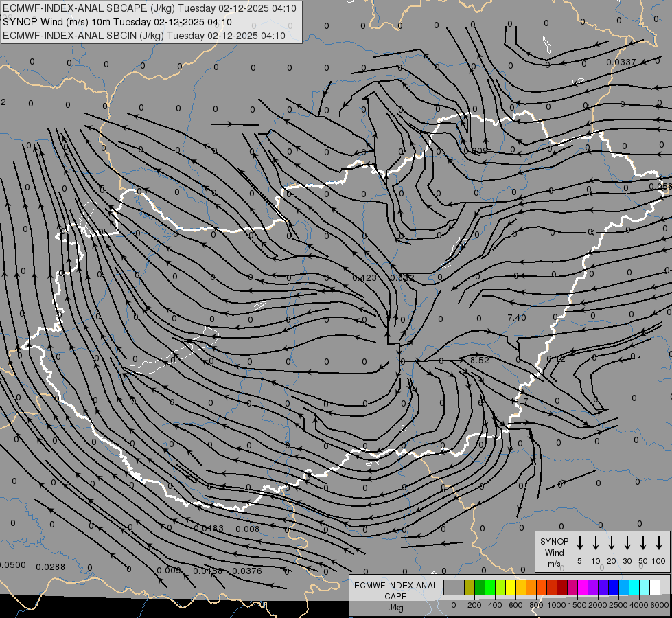
Task: Click the 0.0156 value on the map
Action: (208, 571)
